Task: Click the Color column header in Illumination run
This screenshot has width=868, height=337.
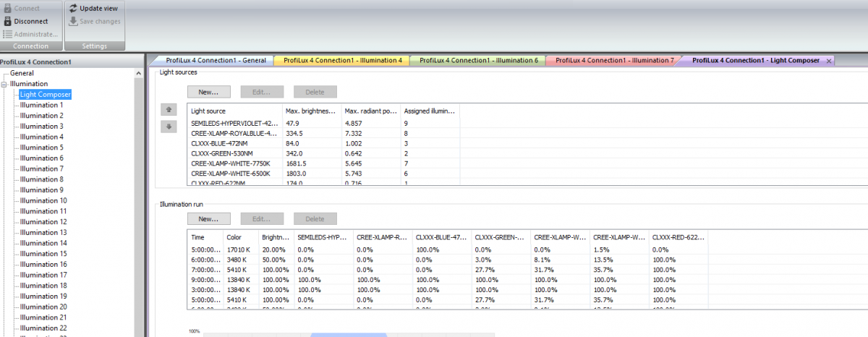Action: [x=241, y=237]
